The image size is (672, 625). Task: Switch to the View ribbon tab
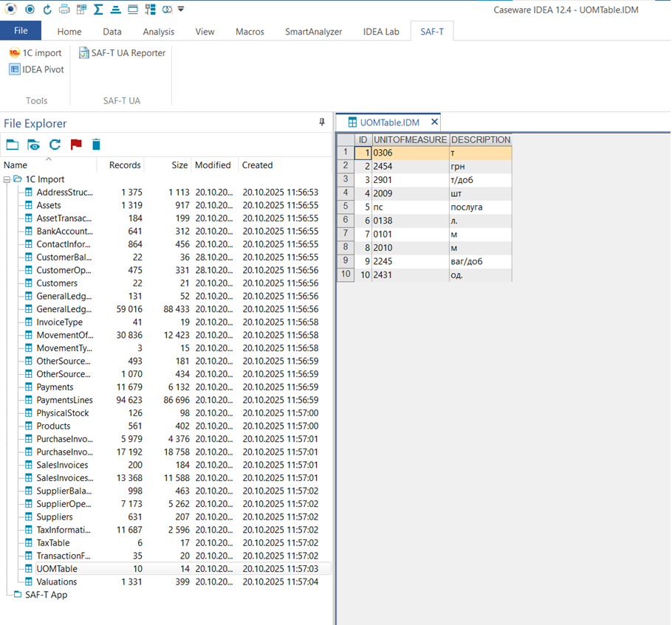point(205,32)
